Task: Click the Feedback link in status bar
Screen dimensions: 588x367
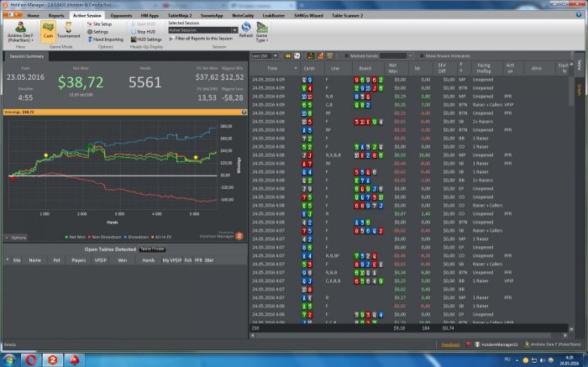Action: coord(450,344)
